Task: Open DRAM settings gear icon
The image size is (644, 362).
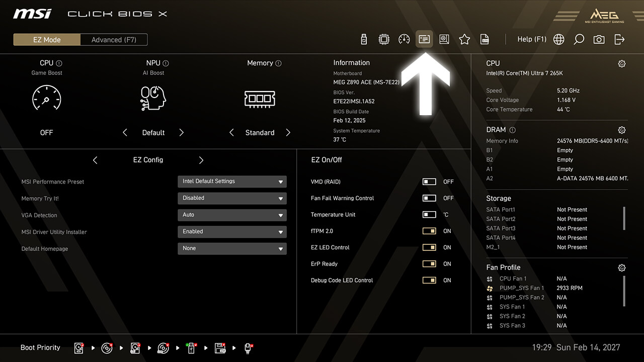Action: click(x=622, y=130)
